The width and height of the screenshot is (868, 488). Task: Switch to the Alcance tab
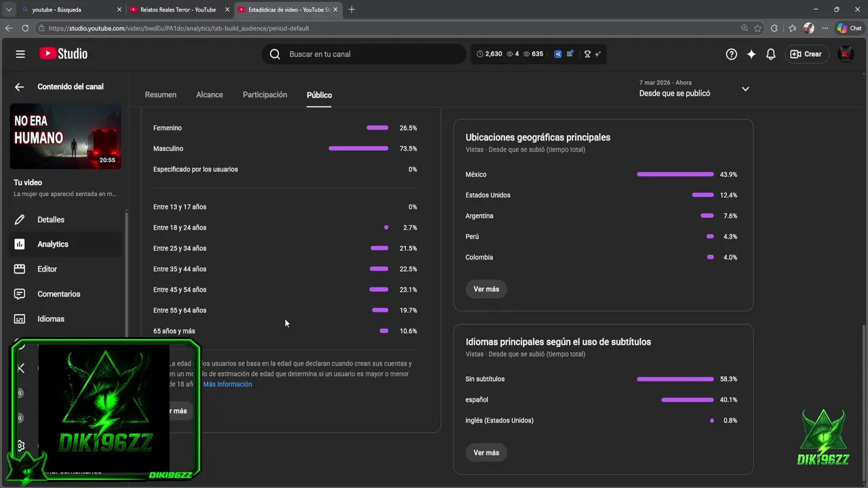pos(210,95)
